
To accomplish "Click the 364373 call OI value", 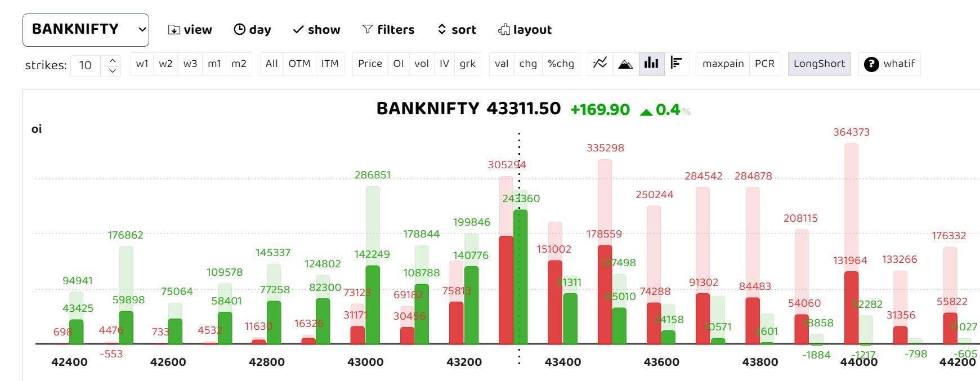I will tap(851, 132).
